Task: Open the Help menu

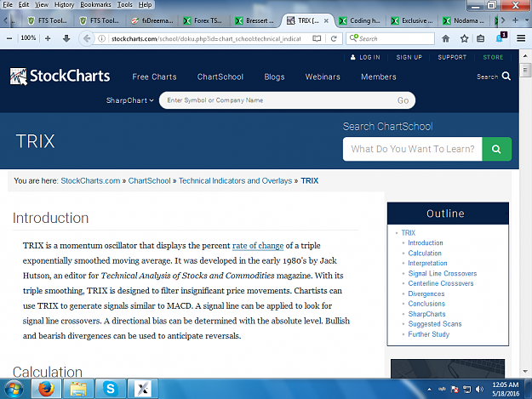Action: (145, 4)
